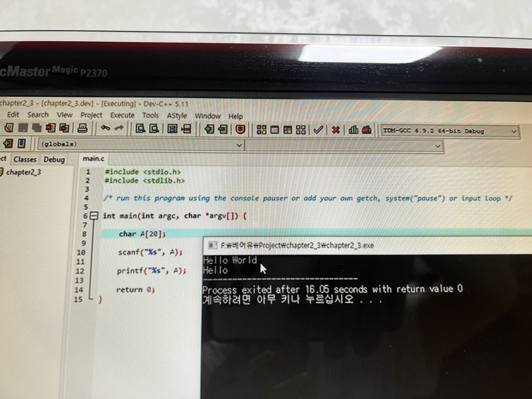Open the Execute menu
The image size is (532, 399).
tap(122, 115)
